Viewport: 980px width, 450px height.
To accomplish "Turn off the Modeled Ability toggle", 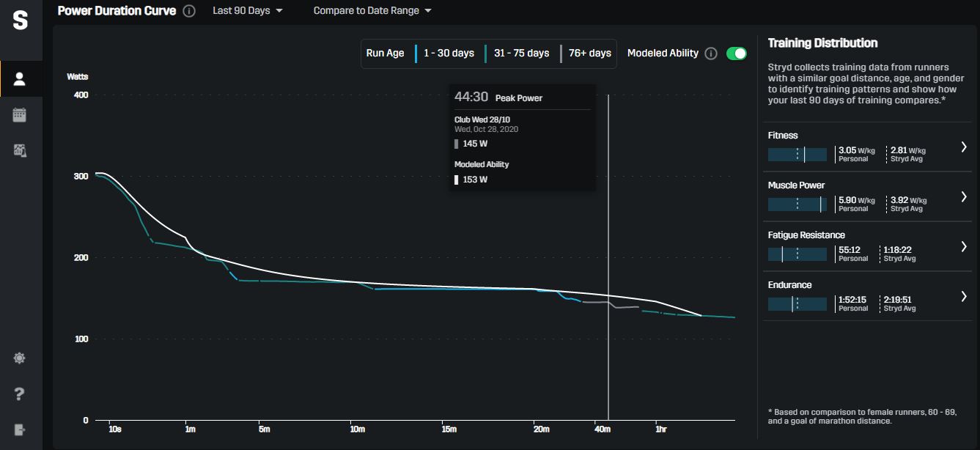I will pyautogui.click(x=736, y=54).
